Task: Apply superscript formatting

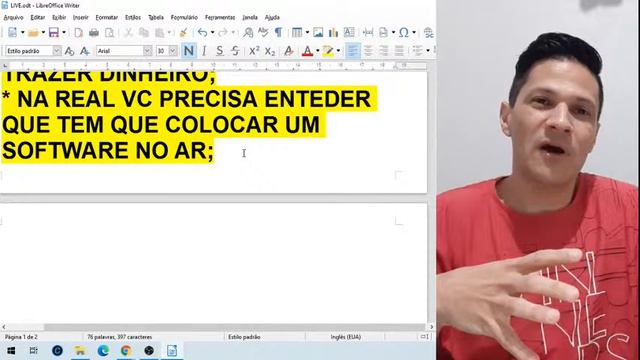Action: pos(254,51)
